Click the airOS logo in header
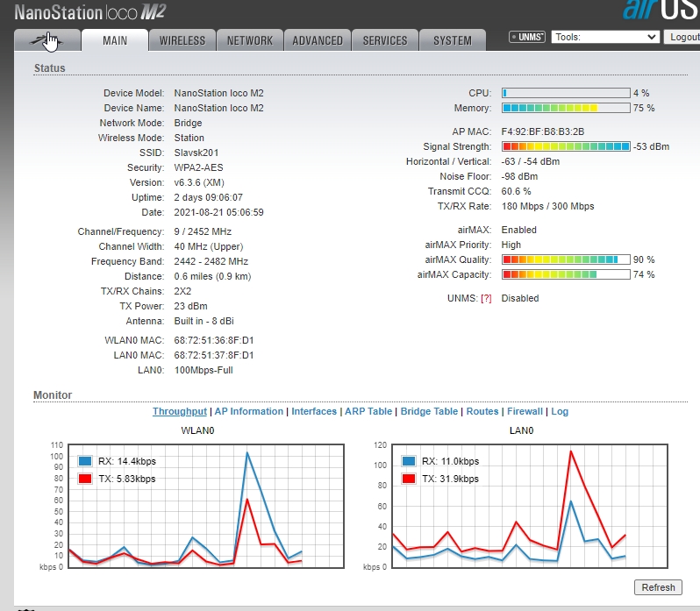700x611 pixels. 661,10
